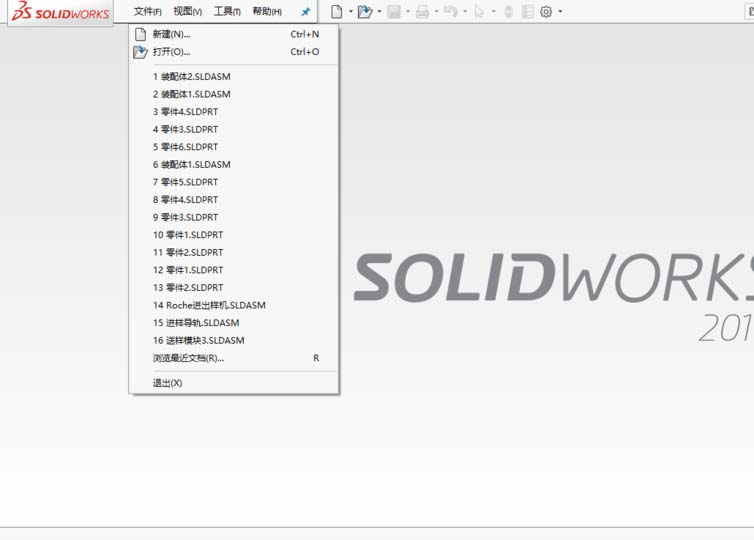Click the page icon beside 新建(N)
The width and height of the screenshot is (754, 540).
tap(140, 34)
